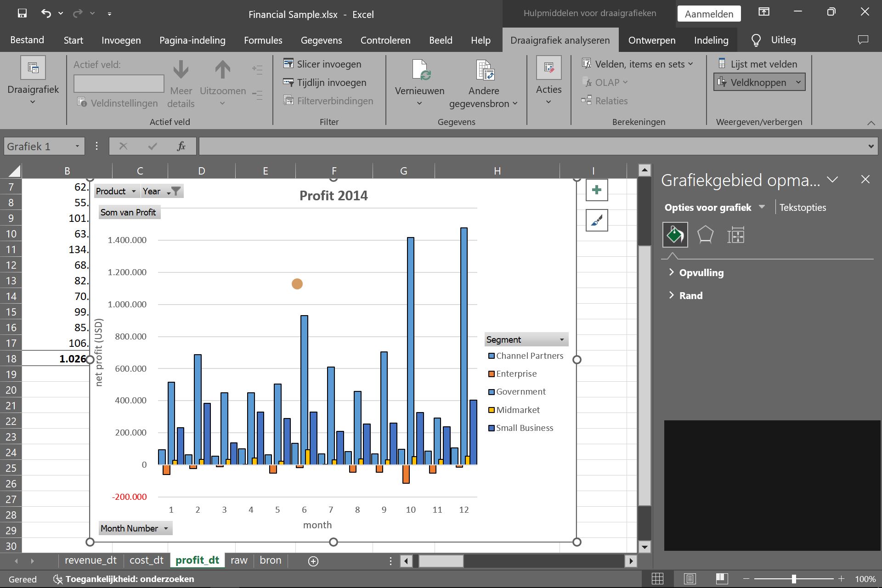Switch to cost_dt sheet tab
The image size is (882, 588).
pos(146,560)
